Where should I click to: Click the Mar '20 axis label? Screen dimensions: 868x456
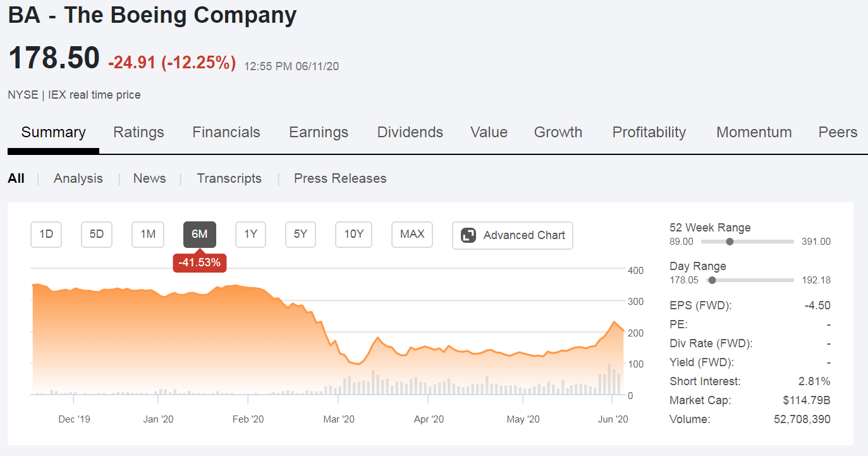click(339, 419)
